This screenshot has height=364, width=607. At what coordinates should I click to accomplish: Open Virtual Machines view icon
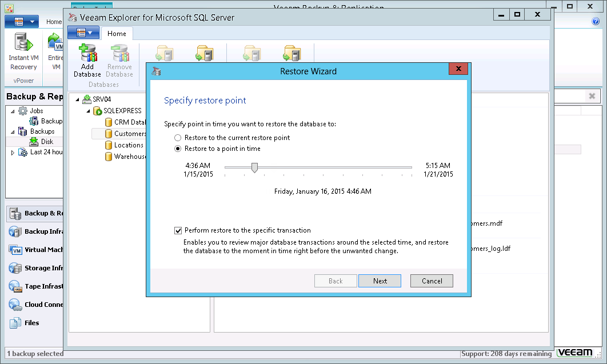click(15, 250)
